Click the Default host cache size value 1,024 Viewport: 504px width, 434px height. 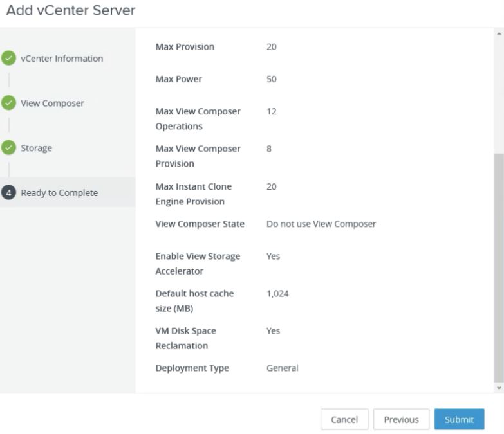point(277,294)
